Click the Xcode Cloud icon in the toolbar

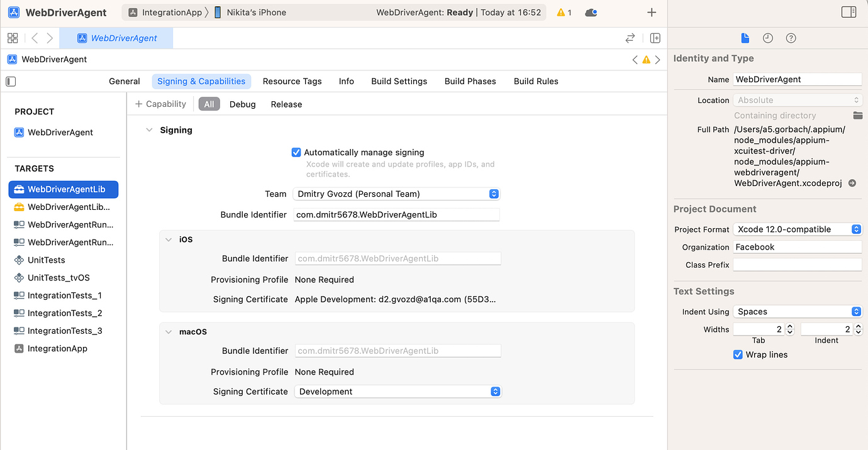click(590, 12)
